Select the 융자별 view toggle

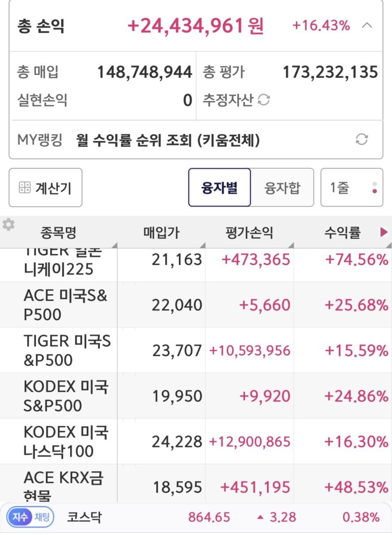[x=219, y=188]
